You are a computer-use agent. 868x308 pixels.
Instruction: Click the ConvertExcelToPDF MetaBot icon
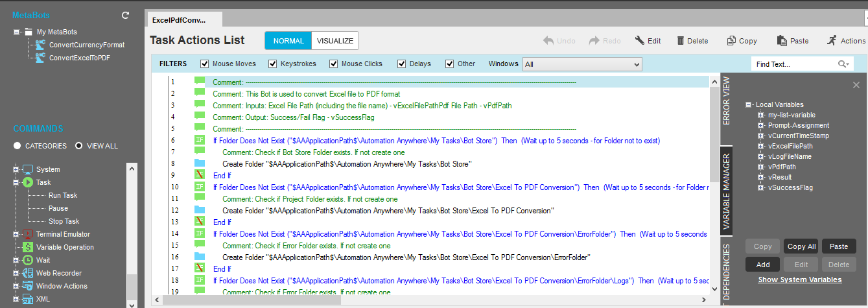pos(40,58)
